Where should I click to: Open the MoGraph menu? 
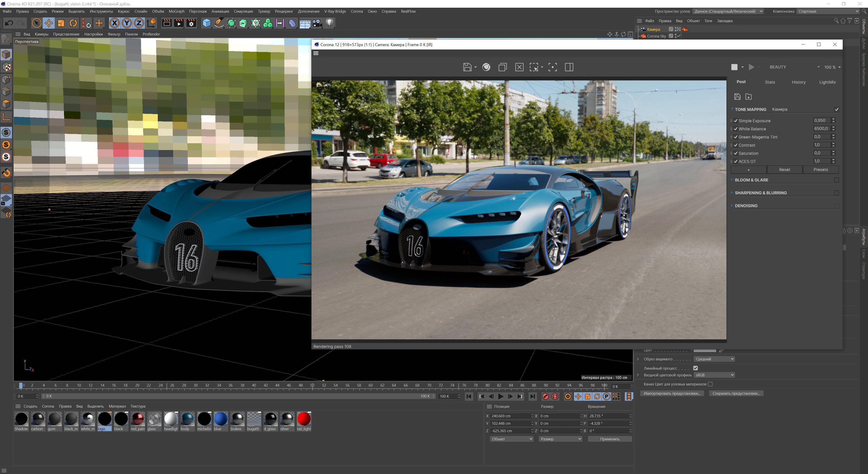click(177, 11)
